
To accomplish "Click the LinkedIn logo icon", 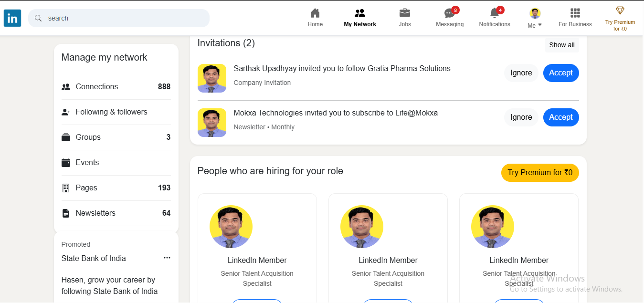I will point(12,18).
